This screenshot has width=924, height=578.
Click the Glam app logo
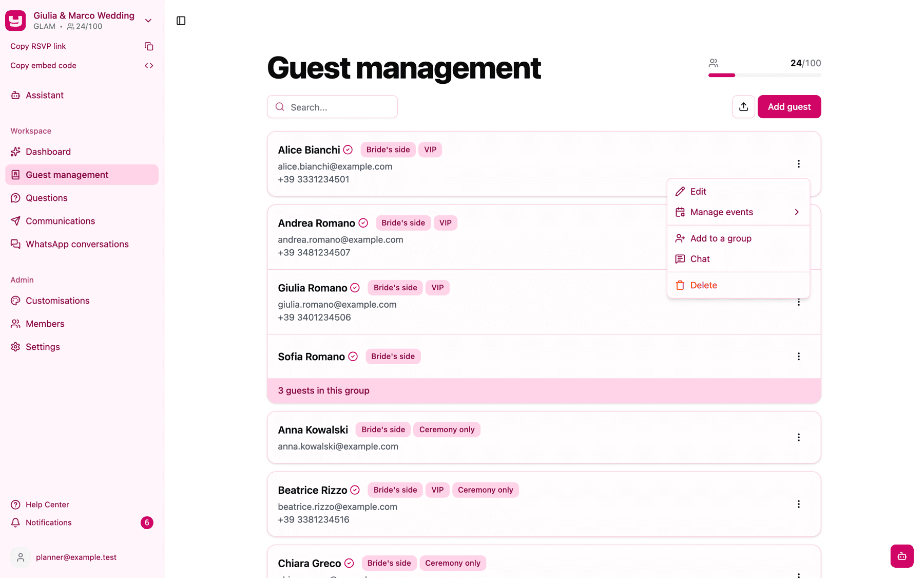pos(15,21)
